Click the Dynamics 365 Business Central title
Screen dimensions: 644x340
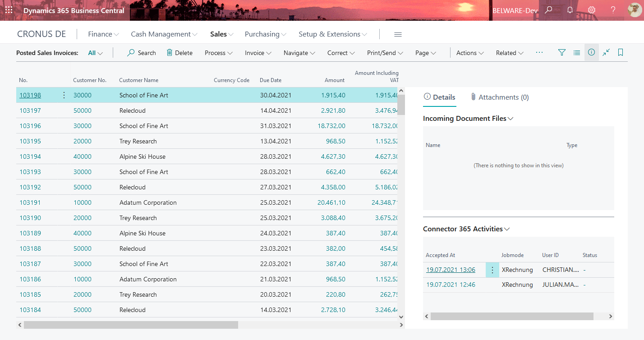pyautogui.click(x=74, y=10)
